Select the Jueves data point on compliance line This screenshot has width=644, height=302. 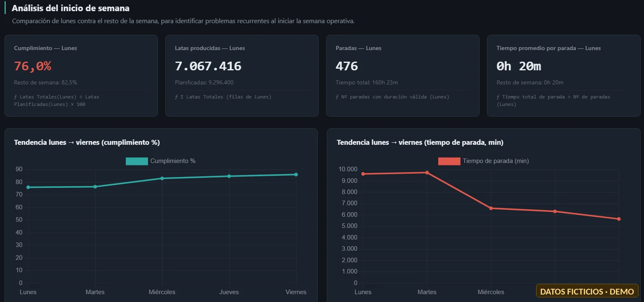pos(229,176)
